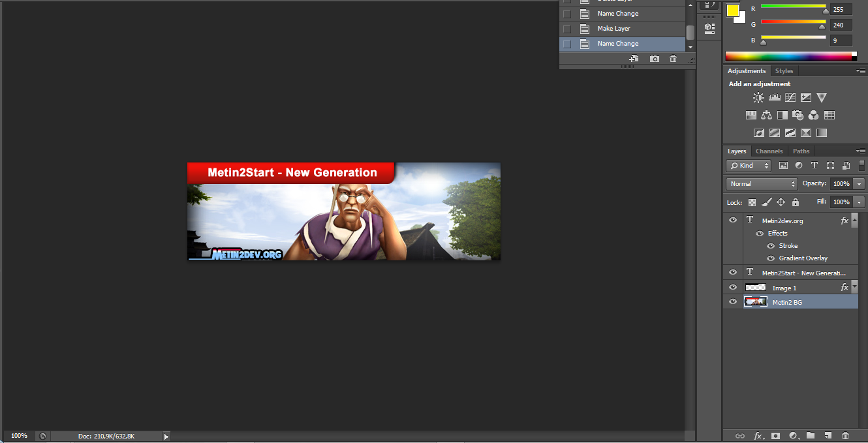Viewport: 868px width, 443px height.
Task: Hide the Metin2dev.org text layer
Action: pos(732,221)
